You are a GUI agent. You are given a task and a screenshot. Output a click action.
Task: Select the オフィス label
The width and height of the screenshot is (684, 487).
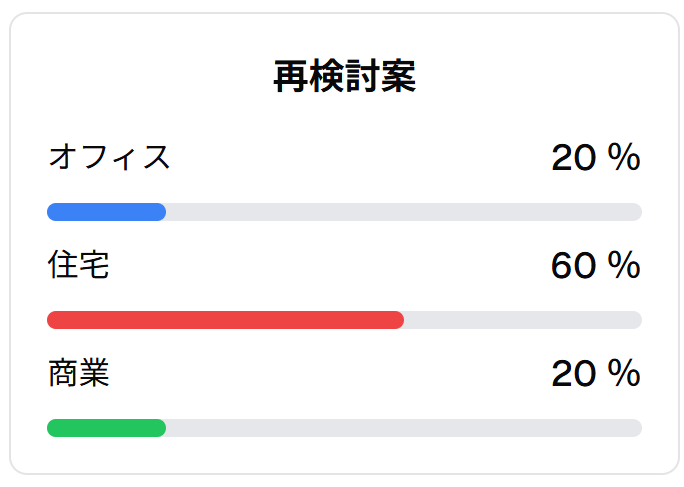tap(109, 157)
